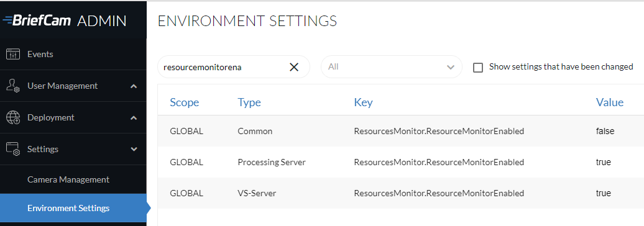Collapse Settings chevron
Screen dimensions: 644x226
click(134, 149)
